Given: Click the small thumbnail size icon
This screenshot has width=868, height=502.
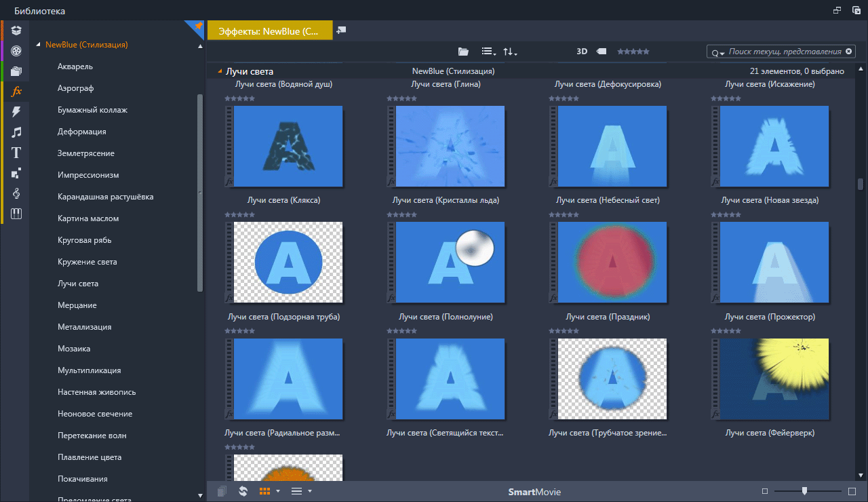Looking at the screenshot, I should [765, 491].
